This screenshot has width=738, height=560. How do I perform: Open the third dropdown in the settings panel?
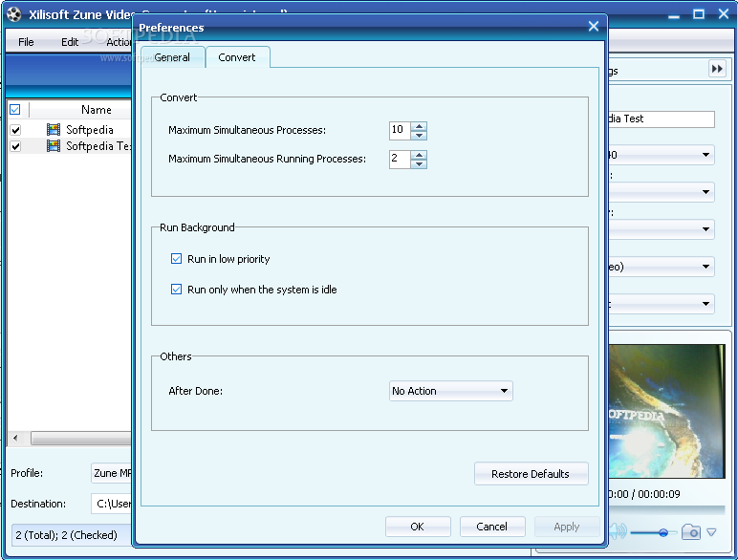661,229
